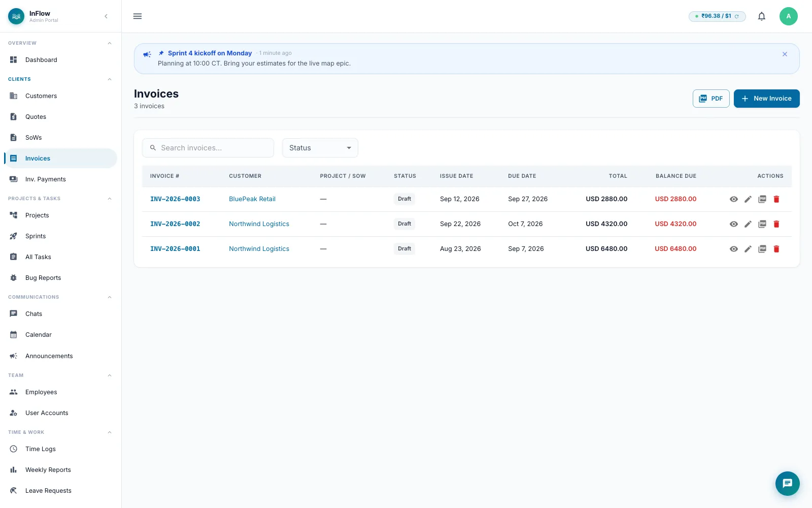Viewport: 812px width, 508px height.
Task: Download PDF for invoice INV-2026-0003
Action: tap(762, 199)
